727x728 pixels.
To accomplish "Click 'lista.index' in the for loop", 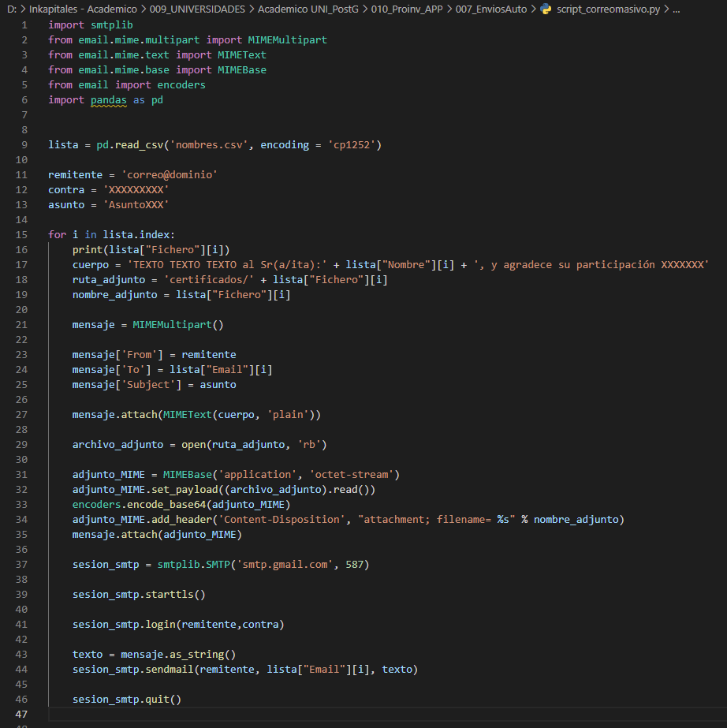I will coord(137,234).
